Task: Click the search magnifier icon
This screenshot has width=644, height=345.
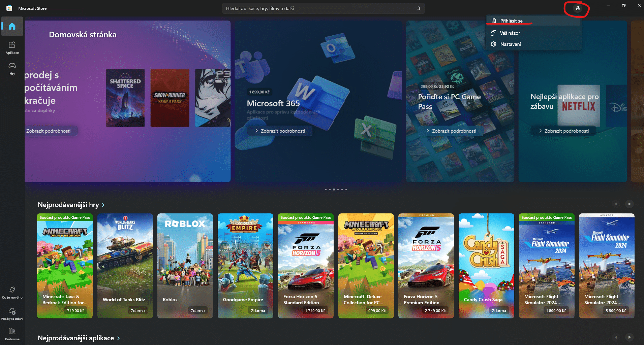Action: [418, 8]
